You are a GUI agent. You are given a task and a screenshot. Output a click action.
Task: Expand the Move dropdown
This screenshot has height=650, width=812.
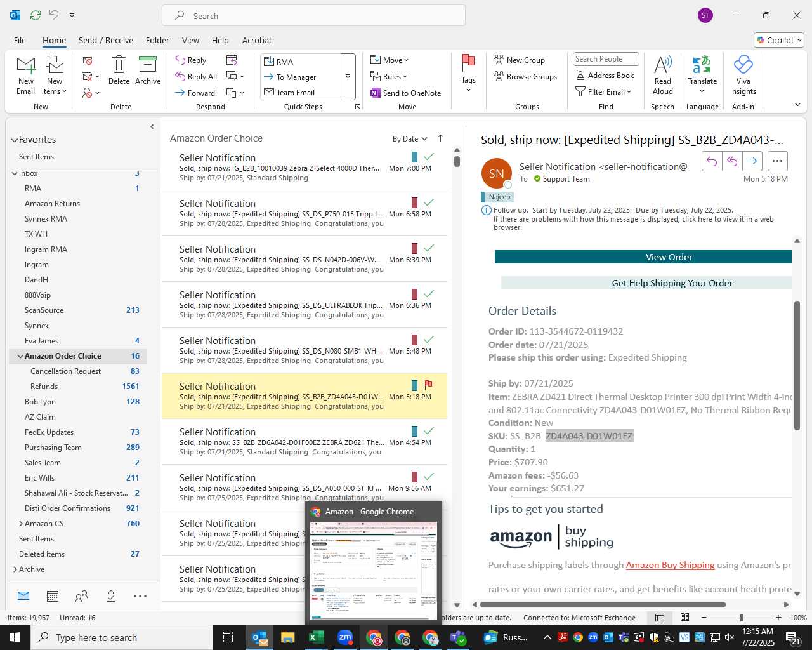(390, 60)
